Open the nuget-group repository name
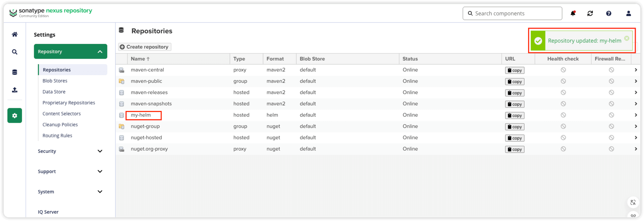This screenshot has height=221, width=644. (145, 126)
